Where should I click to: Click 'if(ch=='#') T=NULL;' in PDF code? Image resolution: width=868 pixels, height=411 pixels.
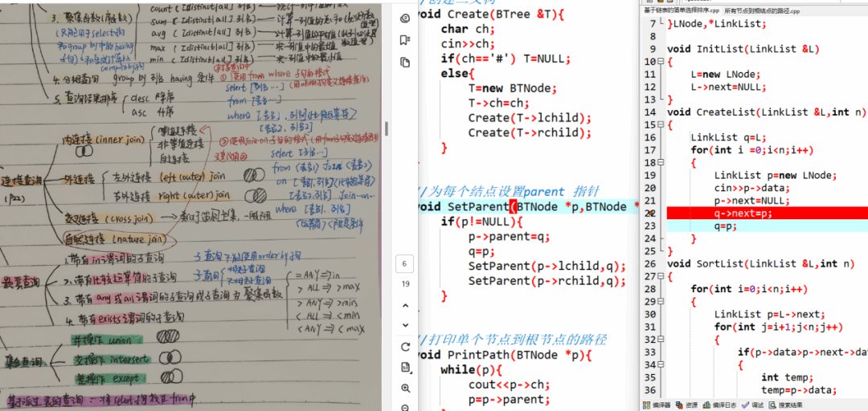pyautogui.click(x=505, y=59)
